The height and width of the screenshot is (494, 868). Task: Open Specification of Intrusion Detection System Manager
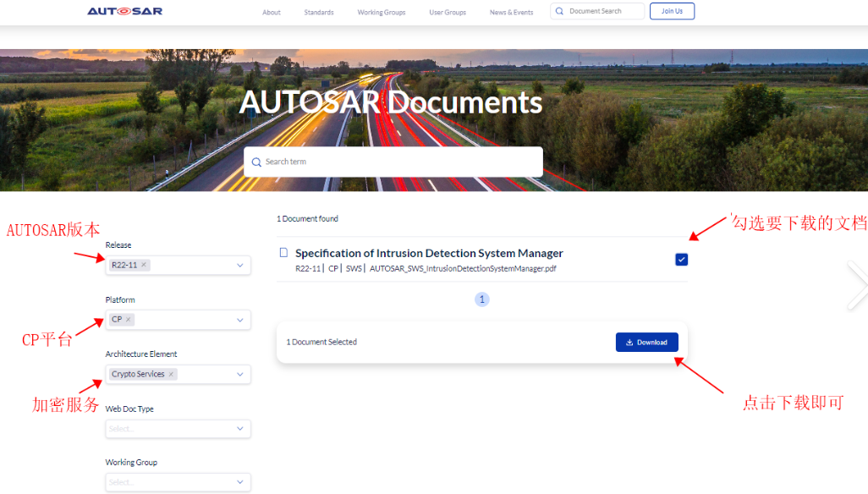click(x=429, y=254)
